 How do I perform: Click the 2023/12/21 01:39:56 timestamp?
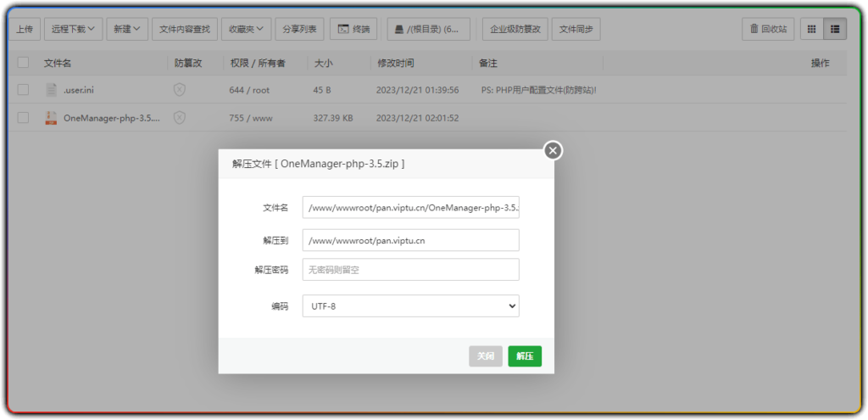coord(417,90)
